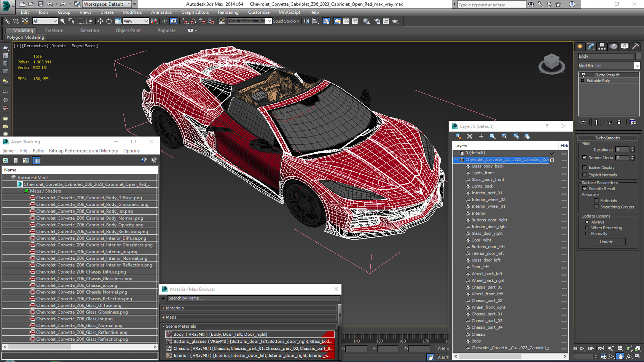This screenshot has width=644, height=362.
Task: Toggle the 3D Snaps icon
Action: [185, 21]
